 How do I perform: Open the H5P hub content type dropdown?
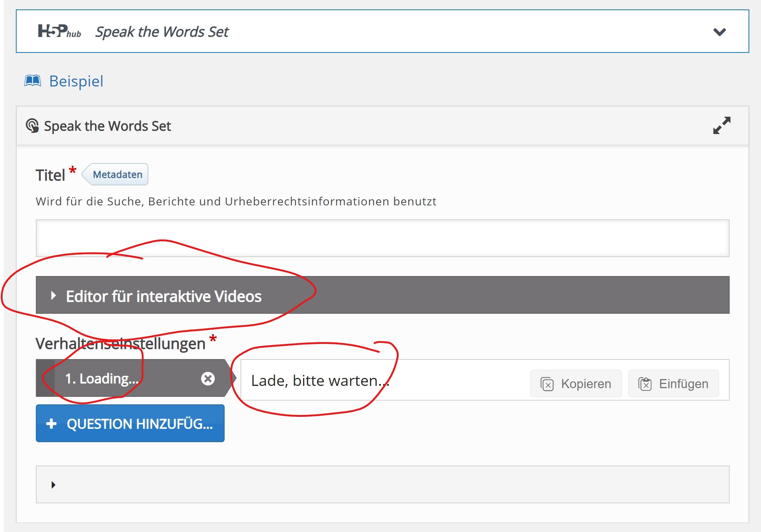coord(719,32)
